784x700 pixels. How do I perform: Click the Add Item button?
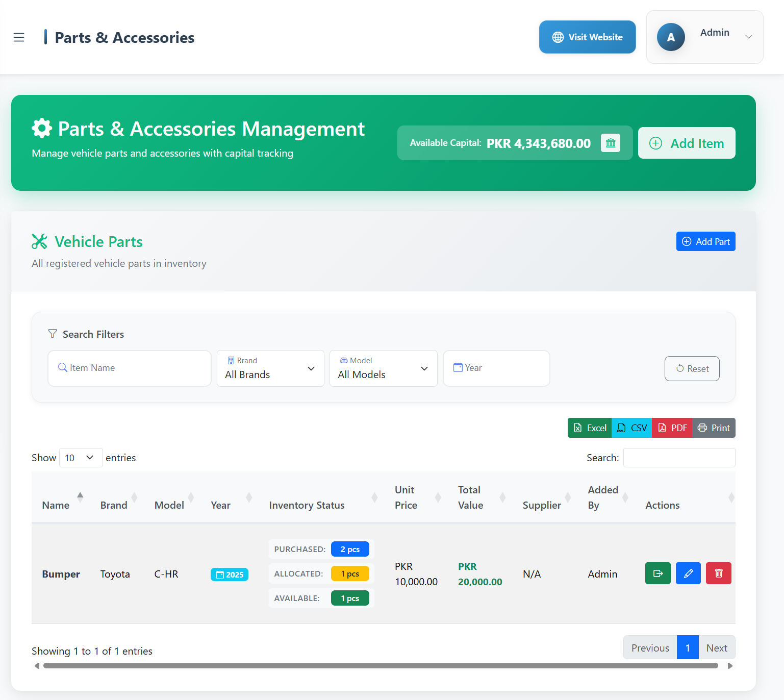coord(686,143)
